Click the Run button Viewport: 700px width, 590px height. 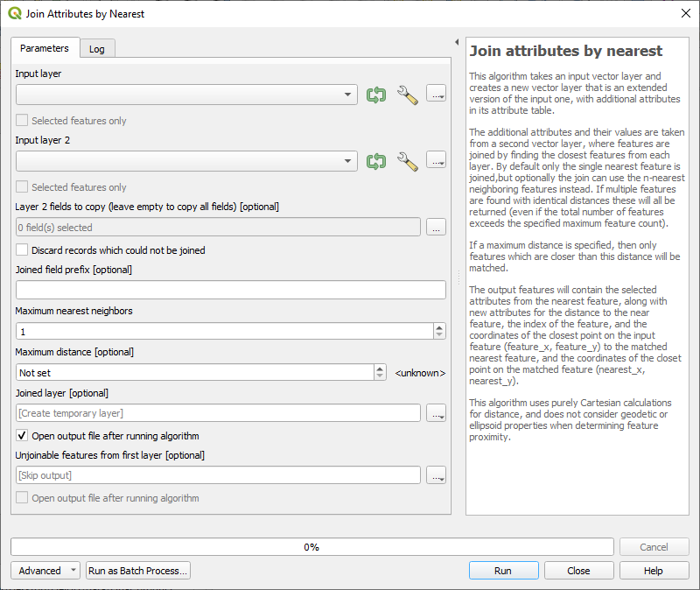(503, 571)
